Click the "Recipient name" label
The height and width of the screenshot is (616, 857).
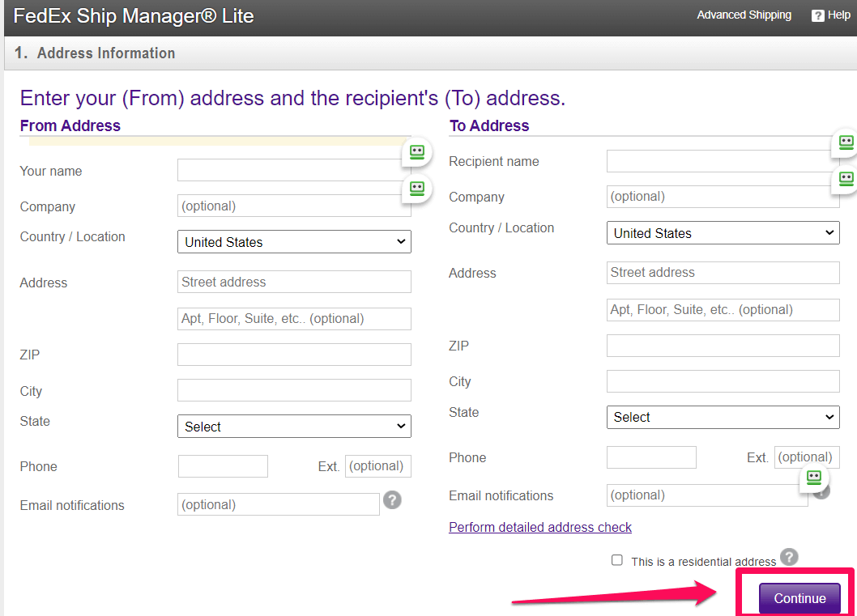493,161
